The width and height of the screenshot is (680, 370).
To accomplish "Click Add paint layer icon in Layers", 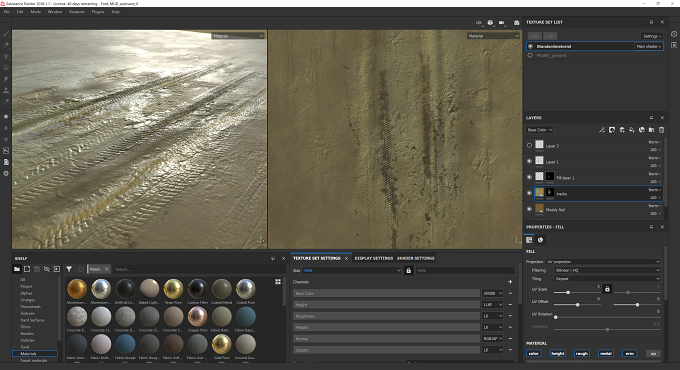I will [622, 130].
